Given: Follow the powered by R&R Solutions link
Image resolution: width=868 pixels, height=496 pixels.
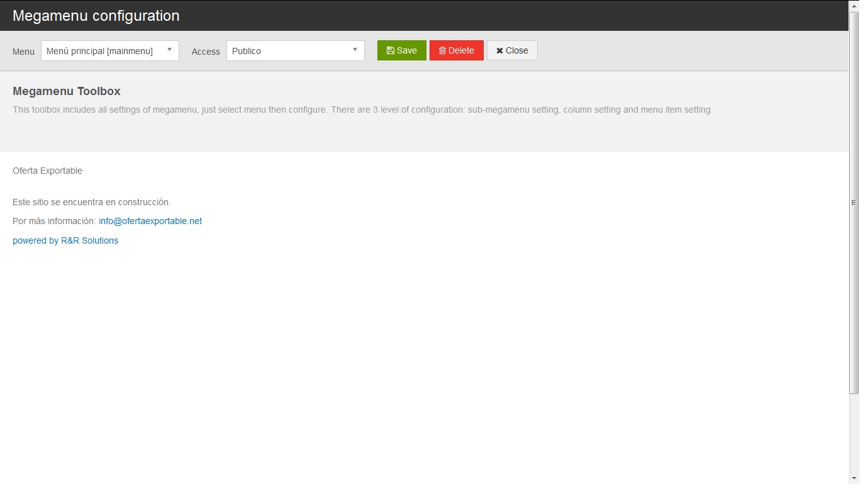Looking at the screenshot, I should click(x=65, y=240).
